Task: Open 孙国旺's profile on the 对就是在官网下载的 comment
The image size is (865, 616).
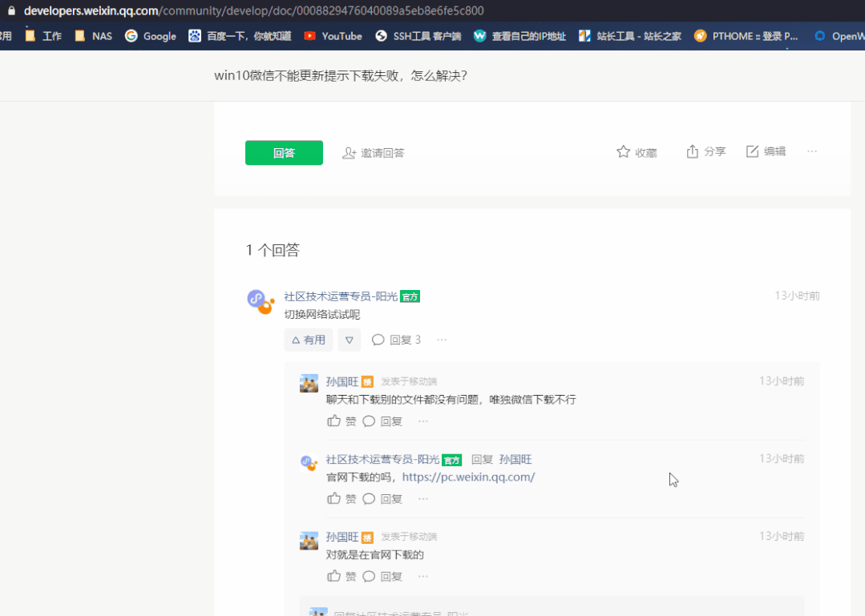Action: (x=342, y=537)
